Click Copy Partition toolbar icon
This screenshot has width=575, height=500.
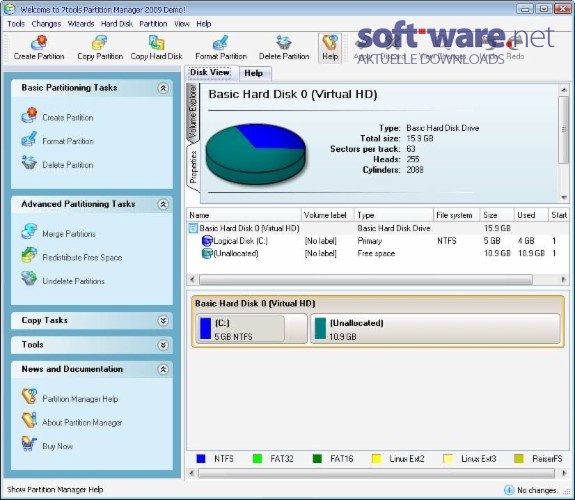(100, 43)
